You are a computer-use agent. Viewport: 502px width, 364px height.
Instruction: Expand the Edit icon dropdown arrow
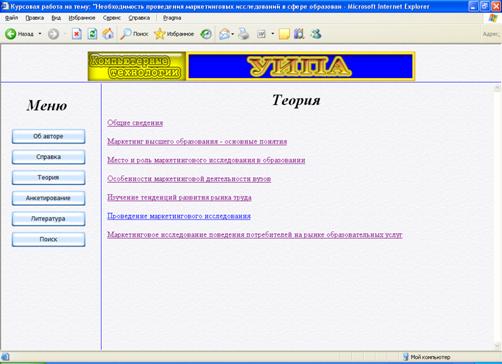[272, 34]
